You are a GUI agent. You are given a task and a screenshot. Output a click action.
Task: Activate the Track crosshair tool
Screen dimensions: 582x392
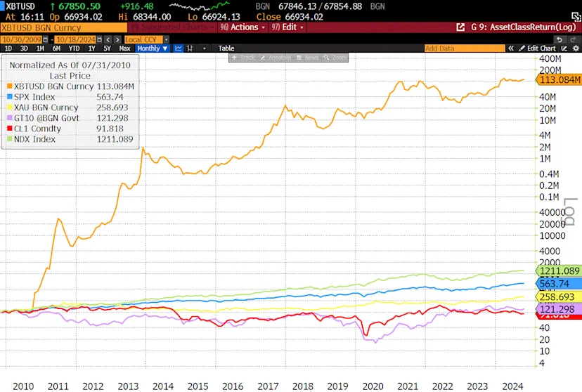tap(242, 58)
